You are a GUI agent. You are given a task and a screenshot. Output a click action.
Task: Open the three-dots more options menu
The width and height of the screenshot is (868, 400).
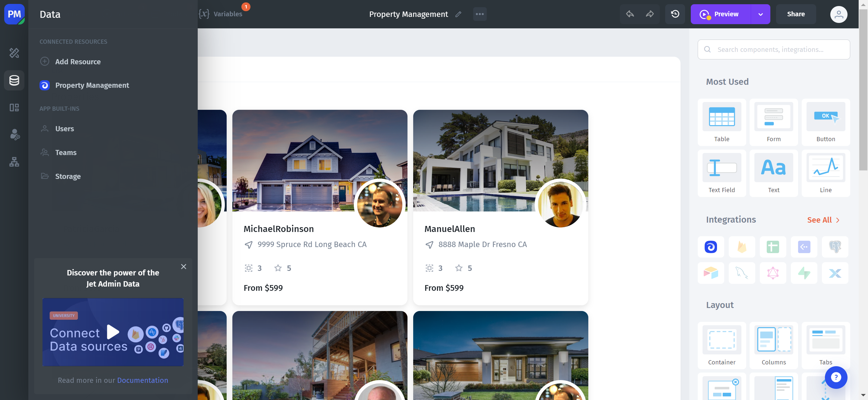tap(480, 14)
